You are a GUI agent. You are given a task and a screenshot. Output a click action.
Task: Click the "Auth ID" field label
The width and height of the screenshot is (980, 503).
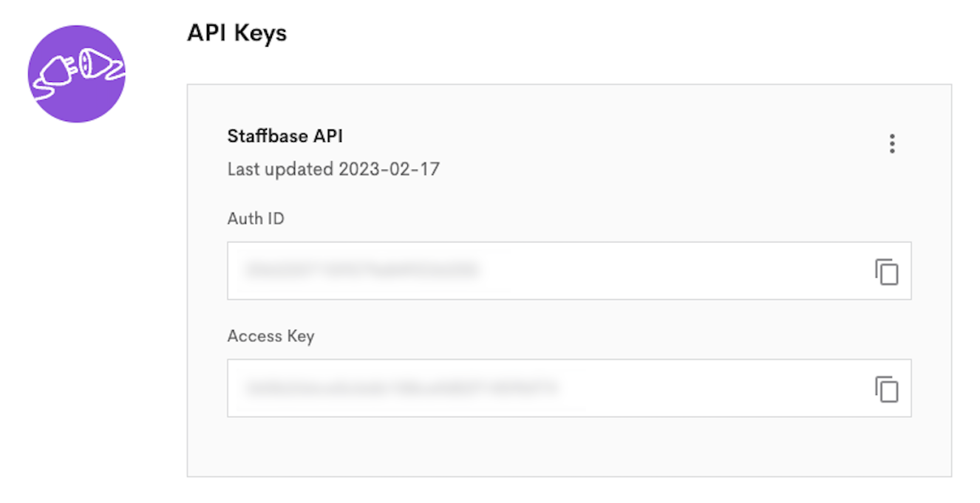coord(256,219)
